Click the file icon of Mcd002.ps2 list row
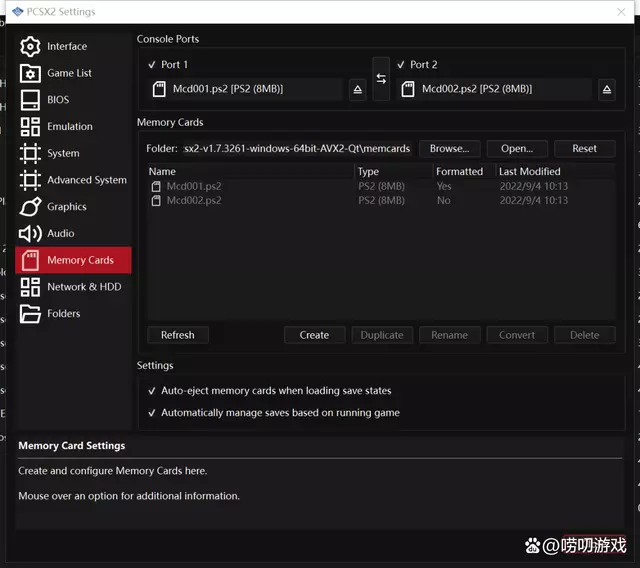Viewport: 640px width, 568px height. (x=156, y=200)
